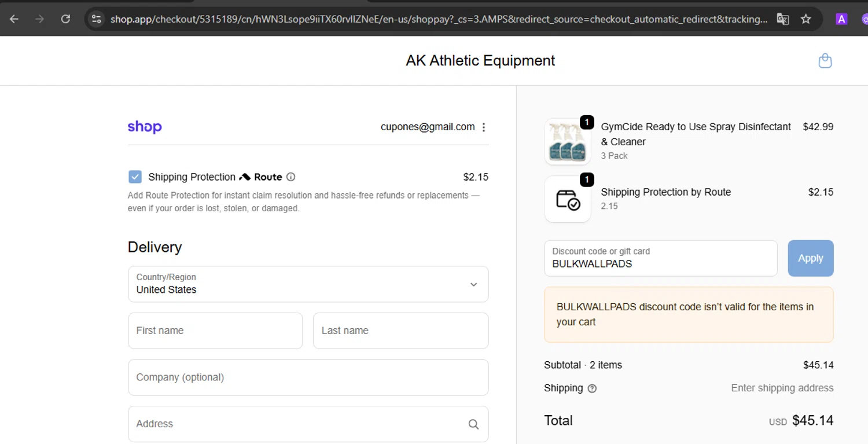The height and width of the screenshot is (444, 868).
Task: Focus the First name field
Action: point(215,331)
